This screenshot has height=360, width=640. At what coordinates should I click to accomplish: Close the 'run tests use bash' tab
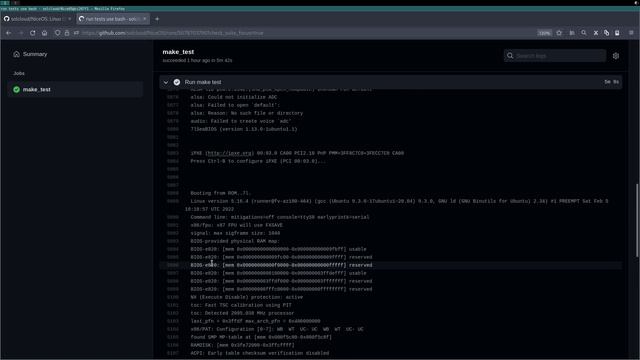[144, 19]
